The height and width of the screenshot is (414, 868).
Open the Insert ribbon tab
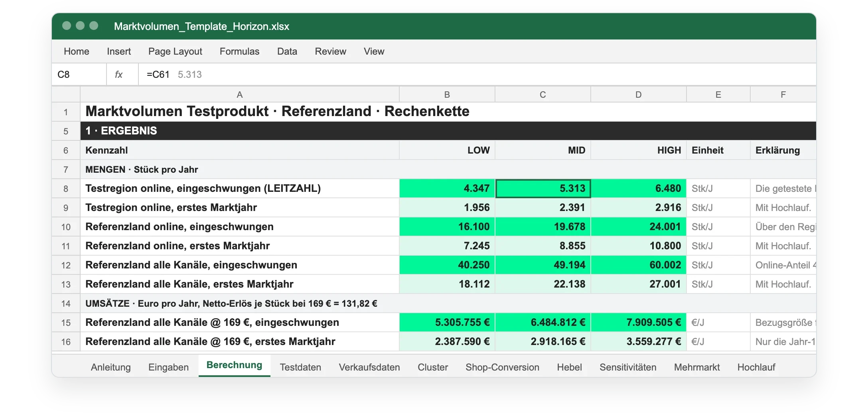tap(118, 51)
